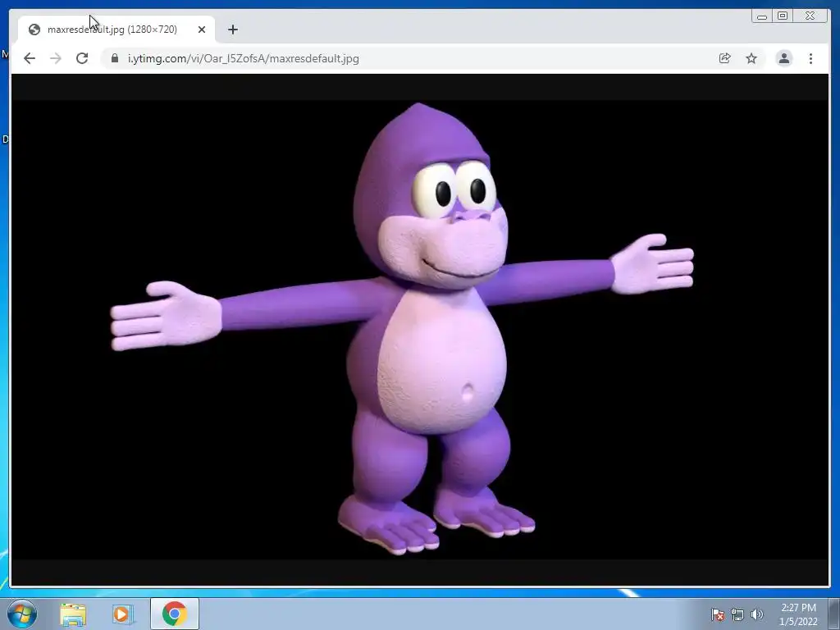Click the forward navigation arrow

[x=56, y=58]
